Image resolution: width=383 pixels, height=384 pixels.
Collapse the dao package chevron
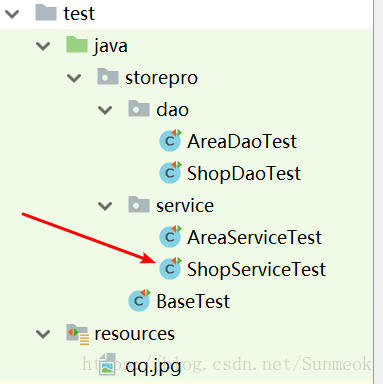coord(105,110)
